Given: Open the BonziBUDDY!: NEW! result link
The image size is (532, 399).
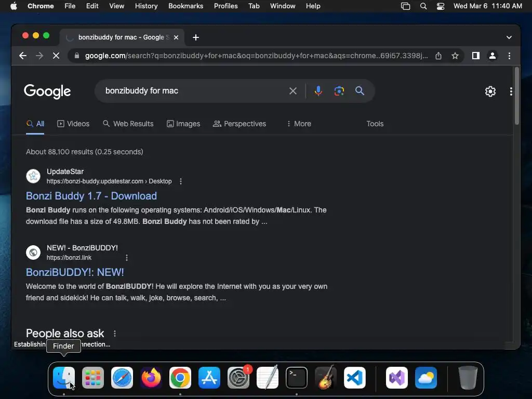Looking at the screenshot, I should 75,272.
